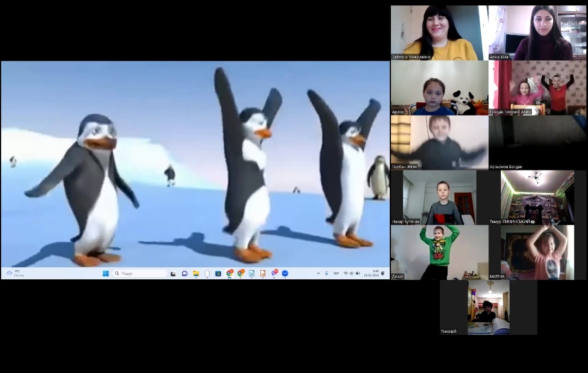The image size is (588, 373).
Task: Open the blank white file taskbar icon
Action: pos(207,274)
